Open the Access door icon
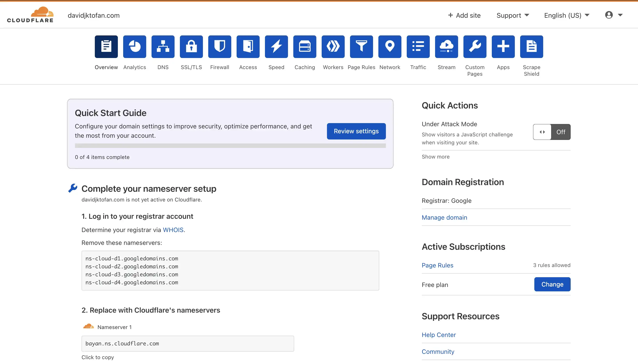Image resolution: width=638 pixels, height=364 pixels. (x=248, y=47)
